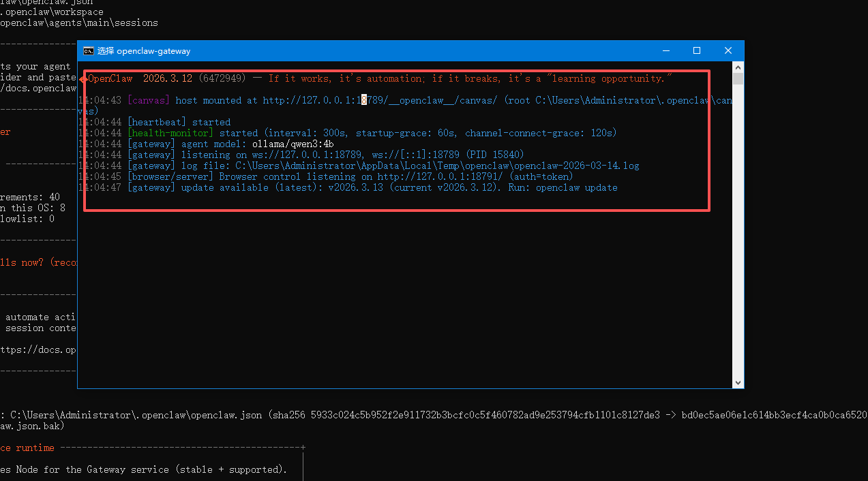The image size is (868, 481).
Task: Click the http://127.0.0.1:18791/ browser control URL
Action: [x=440, y=176]
